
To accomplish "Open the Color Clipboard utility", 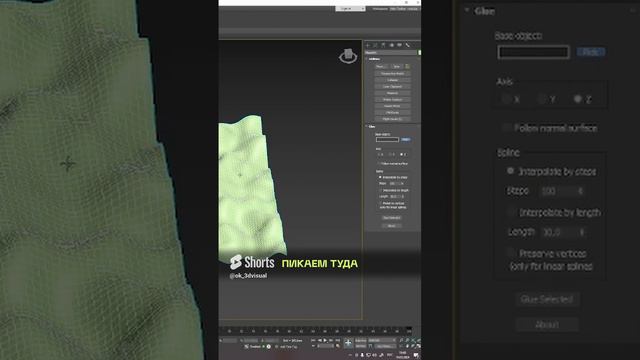I will pos(392,87).
